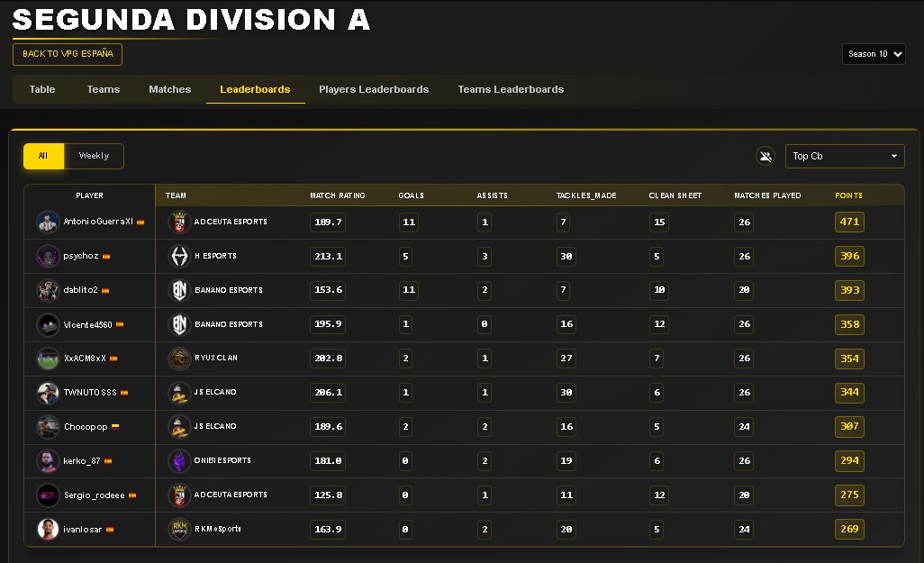Click match rating 206.1
This screenshot has height=563, width=924.
[x=328, y=393]
